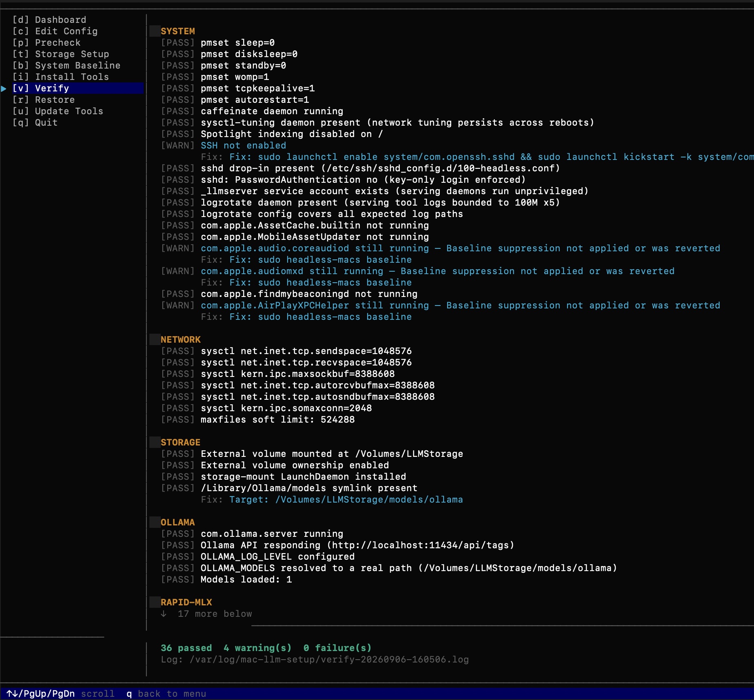754x700 pixels.
Task: Click the 'SSH not enabled' warning
Action: click(224, 145)
